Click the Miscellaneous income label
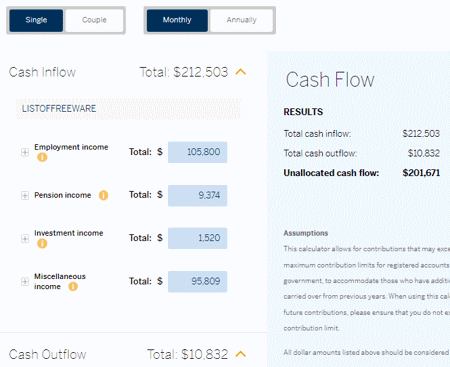Image resolution: width=450 pixels, height=367 pixels. coord(60,281)
